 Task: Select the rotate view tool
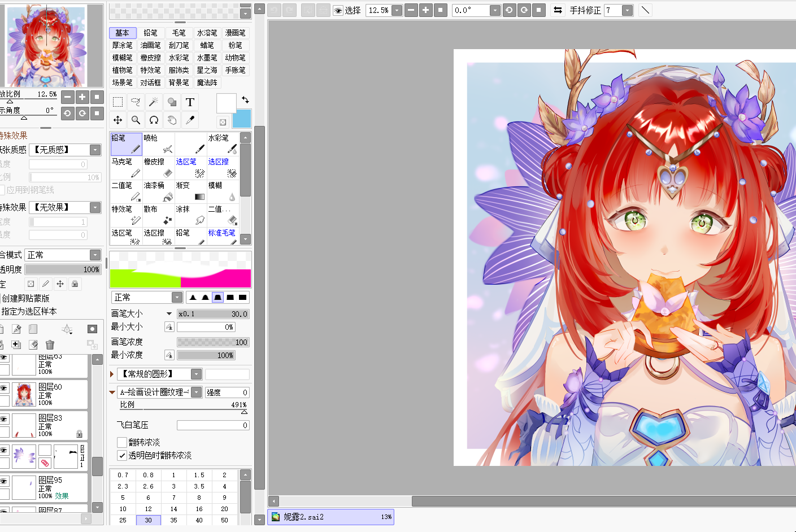click(x=154, y=120)
